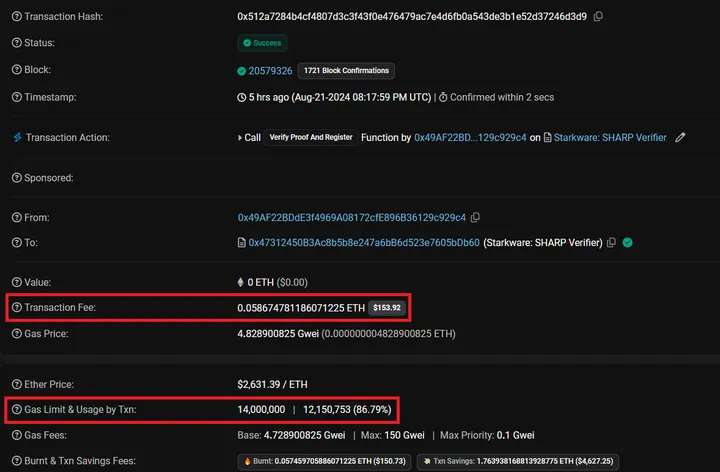
Task: Click the green verified checkmark after the To address
Action: (x=627, y=243)
